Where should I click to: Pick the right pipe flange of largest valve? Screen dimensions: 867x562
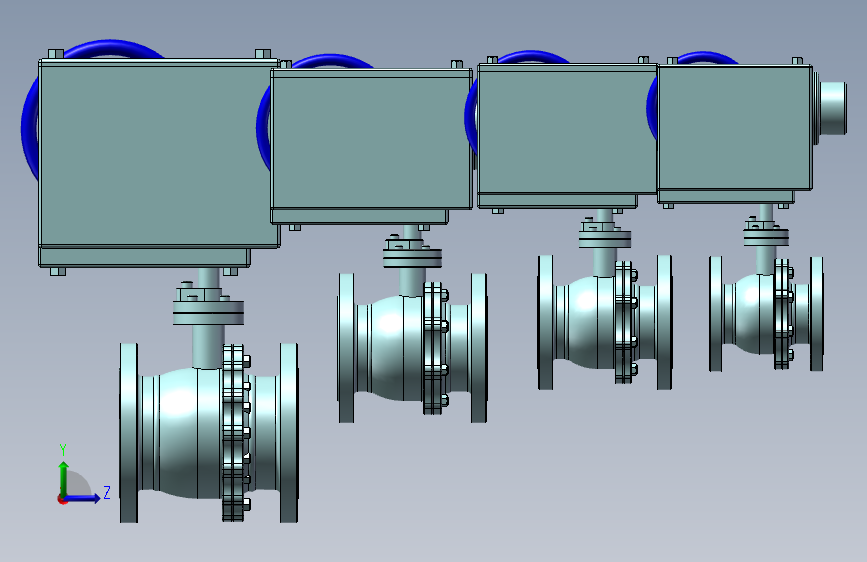tap(289, 433)
